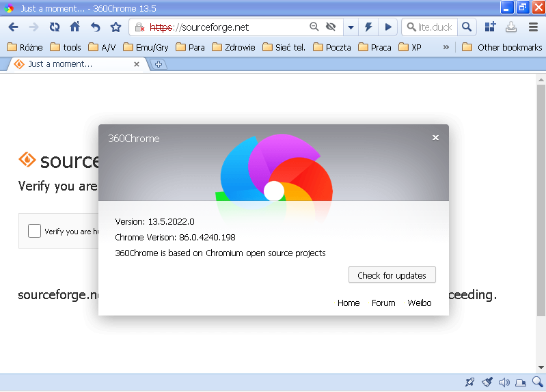Click the broom cleaner icon in status bar
This screenshot has height=392, width=546.
coord(487,382)
